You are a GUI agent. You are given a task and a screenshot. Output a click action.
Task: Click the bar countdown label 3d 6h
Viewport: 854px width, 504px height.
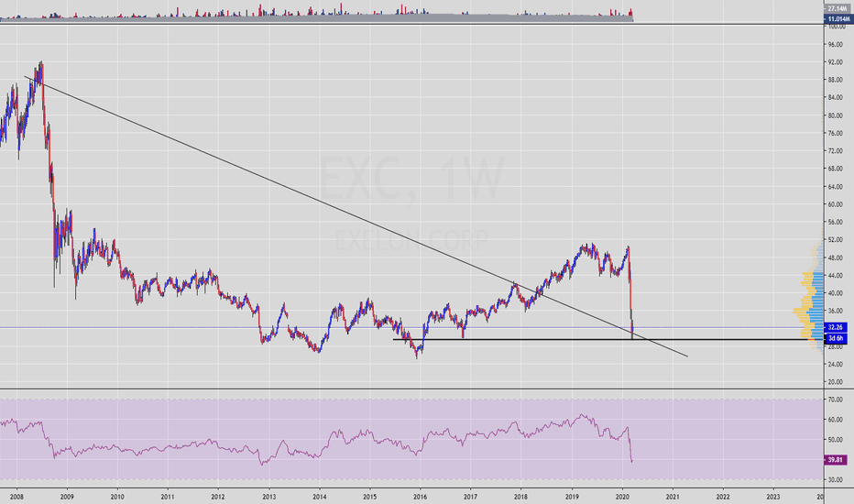click(836, 338)
